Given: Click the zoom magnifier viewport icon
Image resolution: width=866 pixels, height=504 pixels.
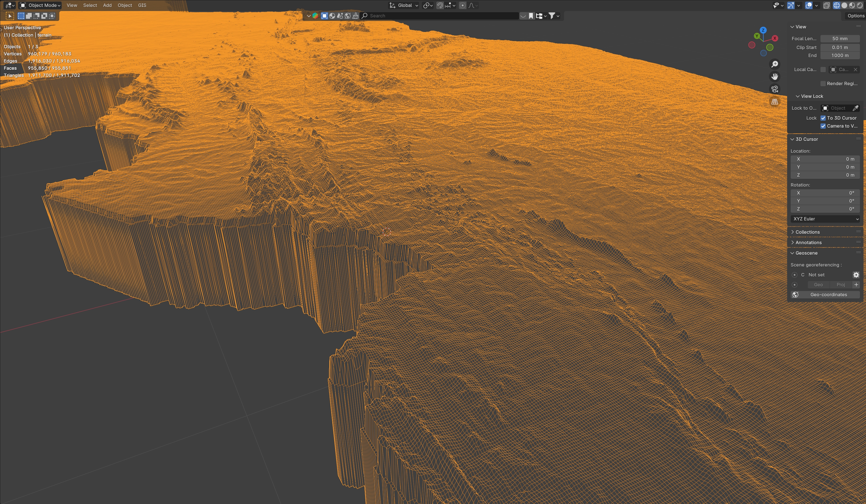Looking at the screenshot, I should [775, 64].
